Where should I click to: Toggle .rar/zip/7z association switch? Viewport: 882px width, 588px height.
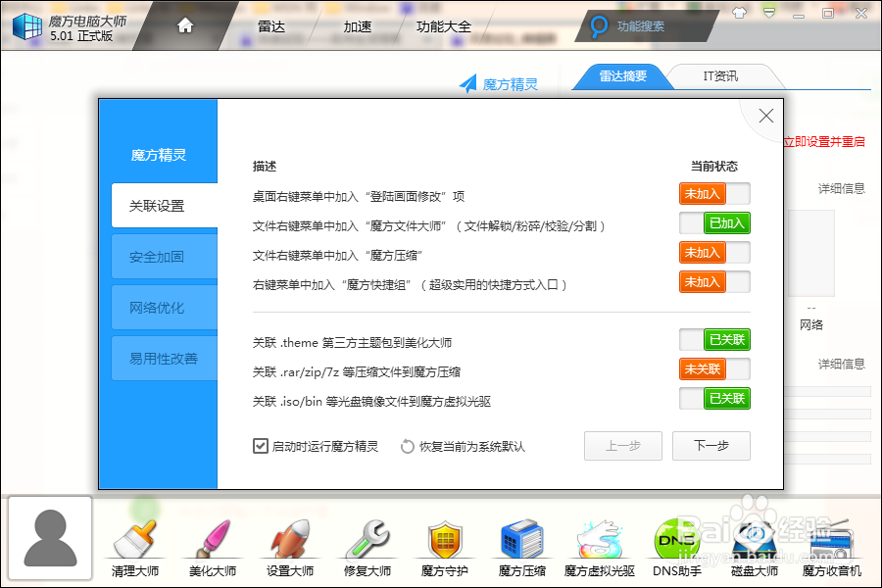coord(714,369)
